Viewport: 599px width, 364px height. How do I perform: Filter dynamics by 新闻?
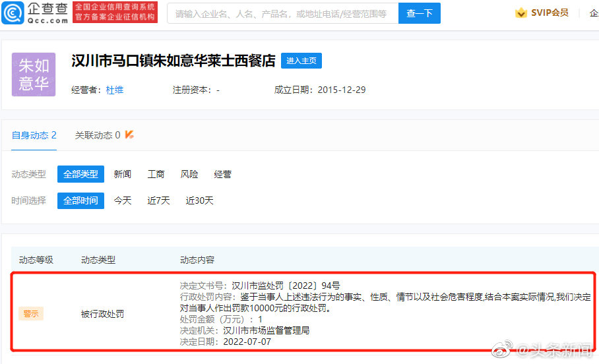click(x=122, y=174)
